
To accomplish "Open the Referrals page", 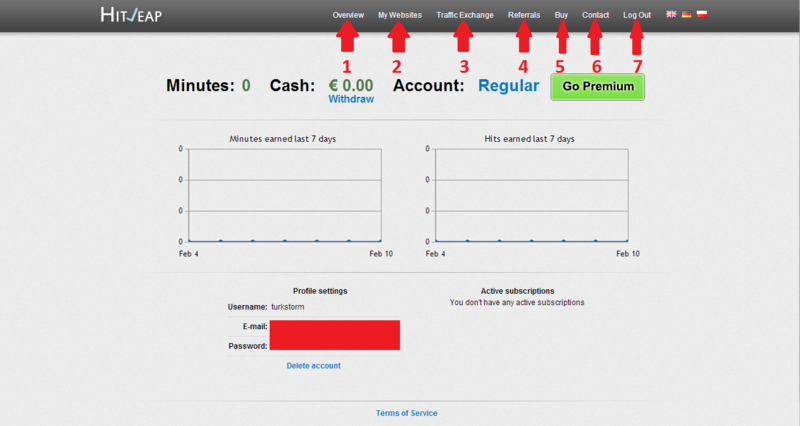I will [523, 15].
